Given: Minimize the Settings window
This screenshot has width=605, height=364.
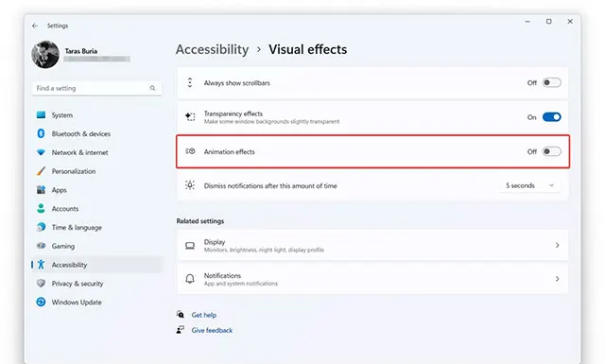Looking at the screenshot, I should [527, 22].
